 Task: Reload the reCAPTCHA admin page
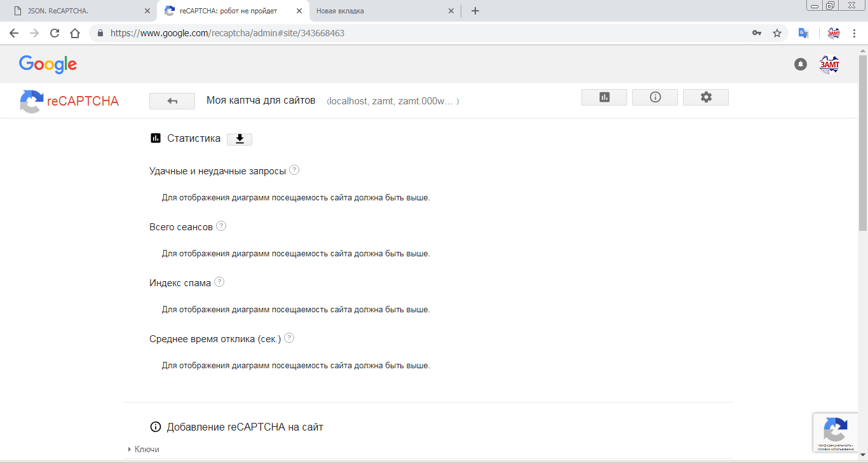[x=55, y=33]
